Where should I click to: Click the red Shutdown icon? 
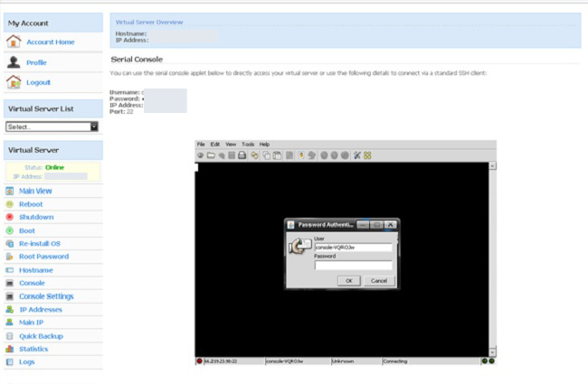10,217
